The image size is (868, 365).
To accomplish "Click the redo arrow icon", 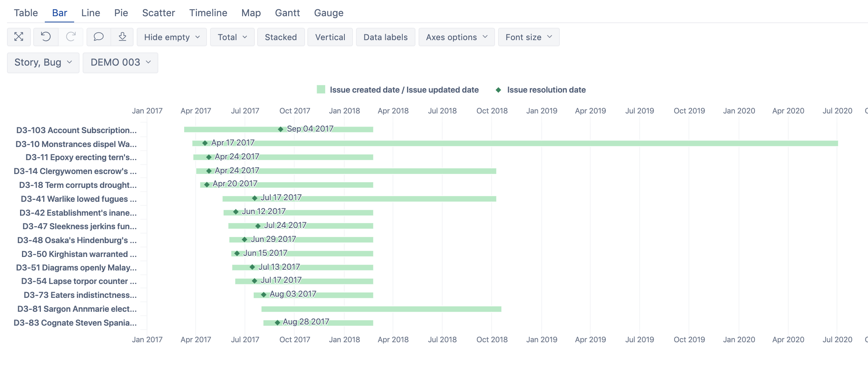I will point(71,37).
